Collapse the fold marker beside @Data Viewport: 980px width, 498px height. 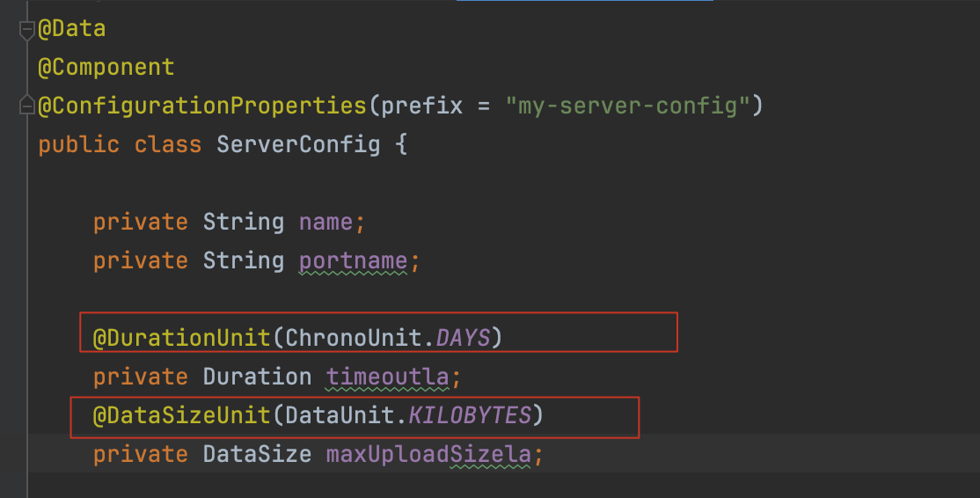pos(27,29)
